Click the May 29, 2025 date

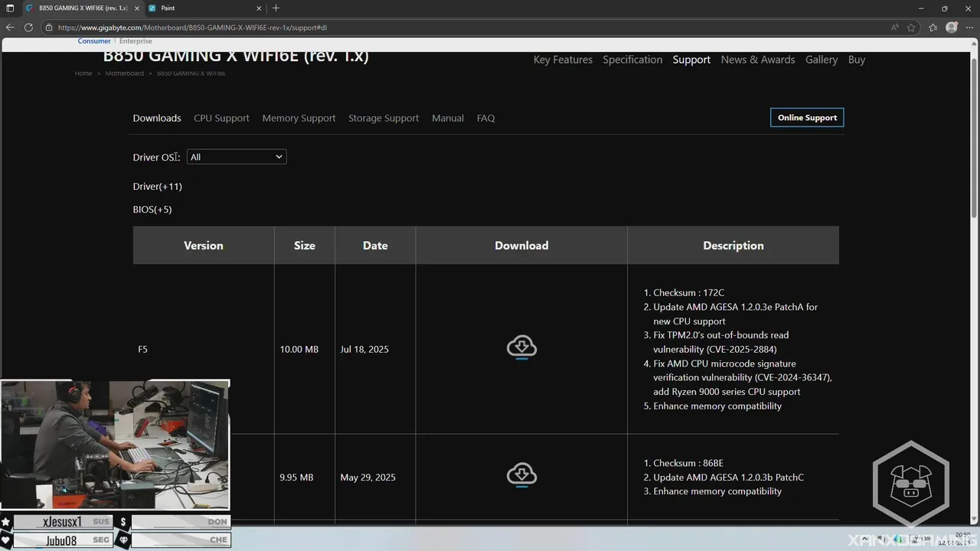(x=367, y=478)
